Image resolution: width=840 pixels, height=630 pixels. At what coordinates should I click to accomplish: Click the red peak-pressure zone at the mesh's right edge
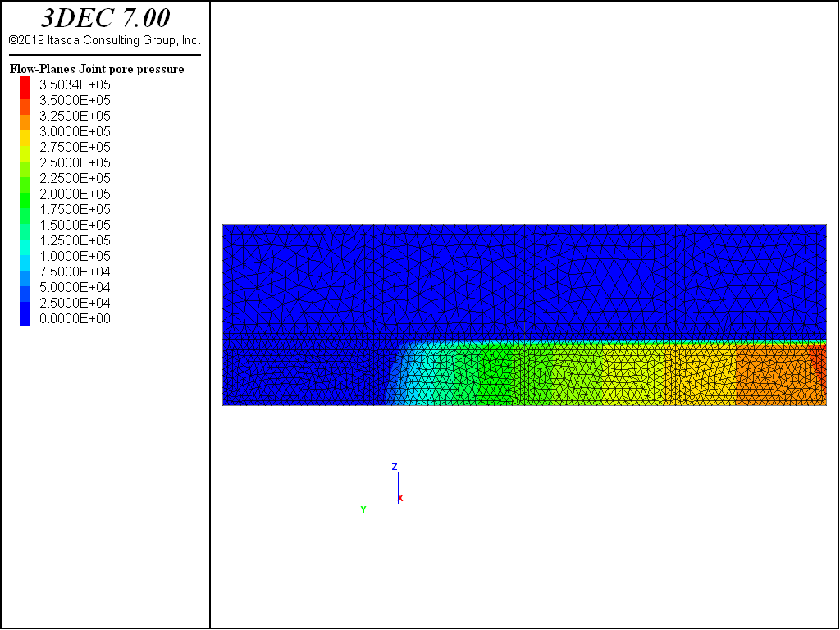(819, 360)
